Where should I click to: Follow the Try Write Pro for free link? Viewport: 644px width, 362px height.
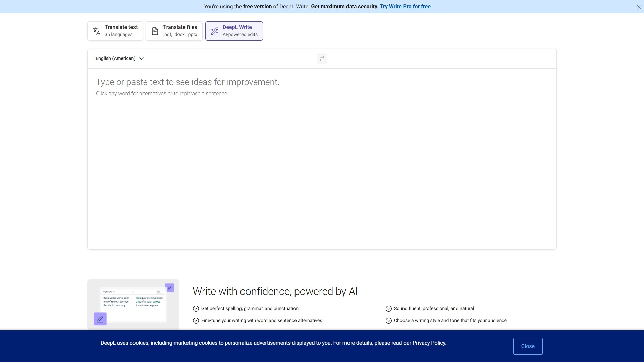tap(405, 6)
